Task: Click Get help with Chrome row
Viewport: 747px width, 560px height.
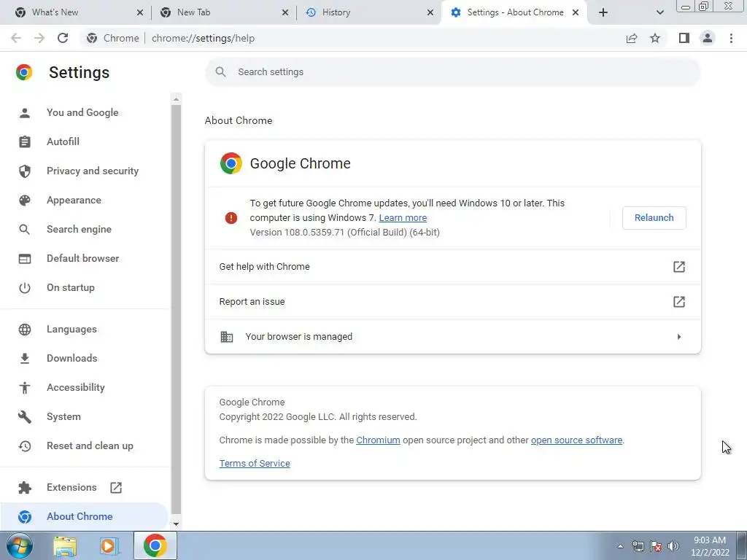Action: tap(452, 267)
